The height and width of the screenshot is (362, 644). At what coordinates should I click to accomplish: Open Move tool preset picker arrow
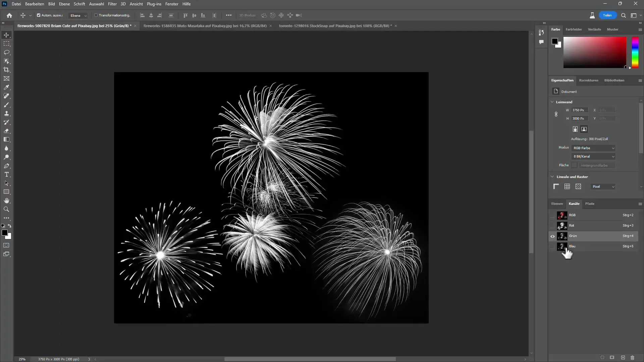pyautogui.click(x=30, y=15)
